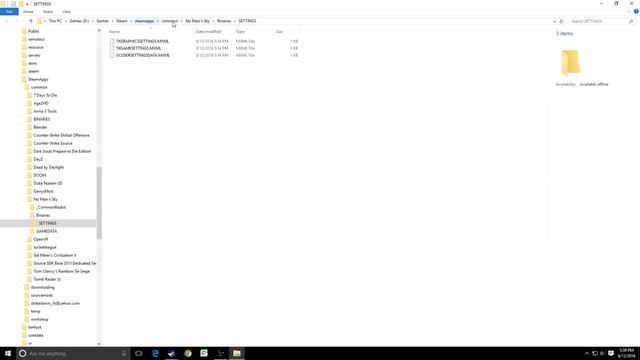The image size is (640, 360).
Task: Open Google Chrome from taskbar
Action: pos(188,353)
